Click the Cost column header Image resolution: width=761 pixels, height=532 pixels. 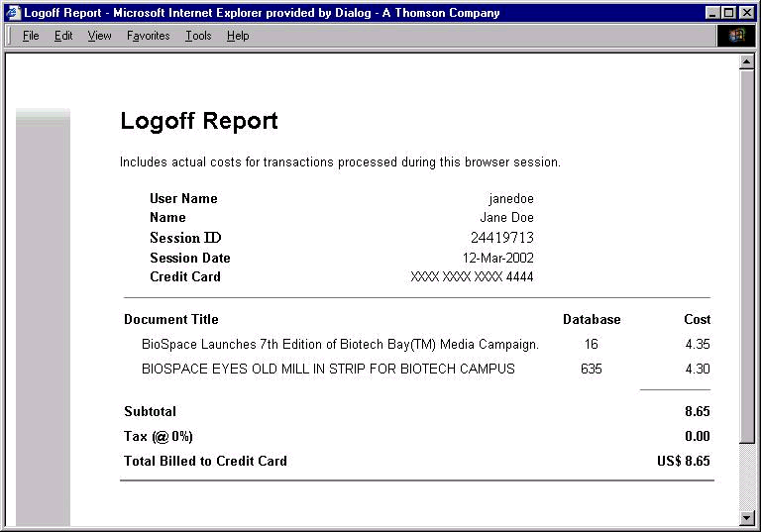pyautogui.click(x=698, y=319)
